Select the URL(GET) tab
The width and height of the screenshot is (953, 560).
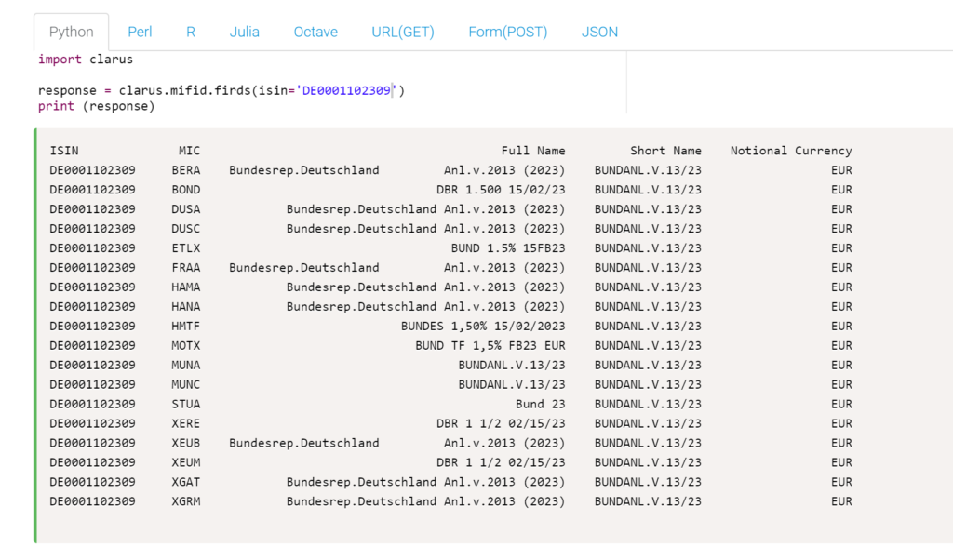tap(403, 33)
